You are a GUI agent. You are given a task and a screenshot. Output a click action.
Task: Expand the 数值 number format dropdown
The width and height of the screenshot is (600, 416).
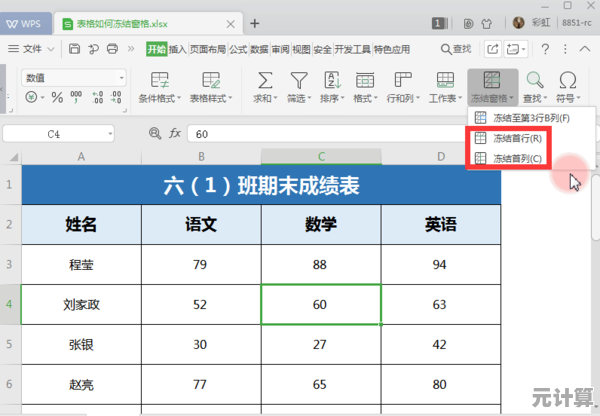tap(121, 77)
